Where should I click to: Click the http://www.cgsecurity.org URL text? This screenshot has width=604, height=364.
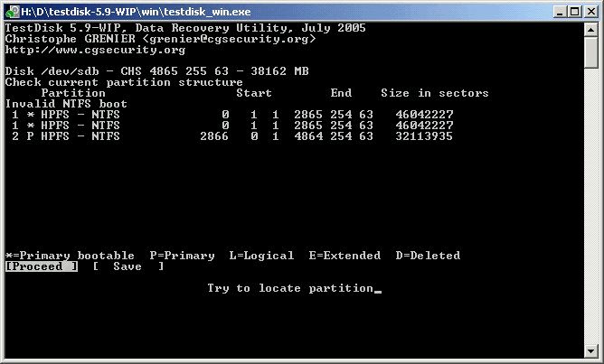[x=95, y=50]
